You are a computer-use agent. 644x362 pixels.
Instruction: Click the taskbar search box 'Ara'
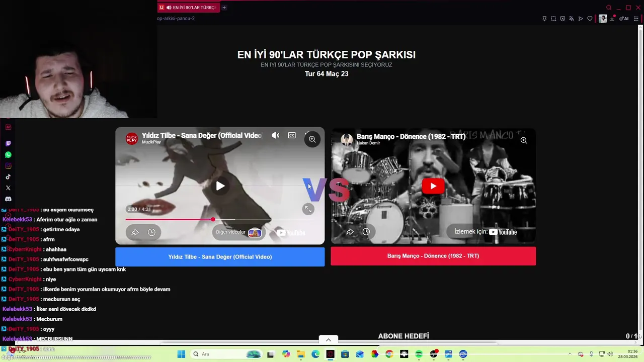[226, 354]
